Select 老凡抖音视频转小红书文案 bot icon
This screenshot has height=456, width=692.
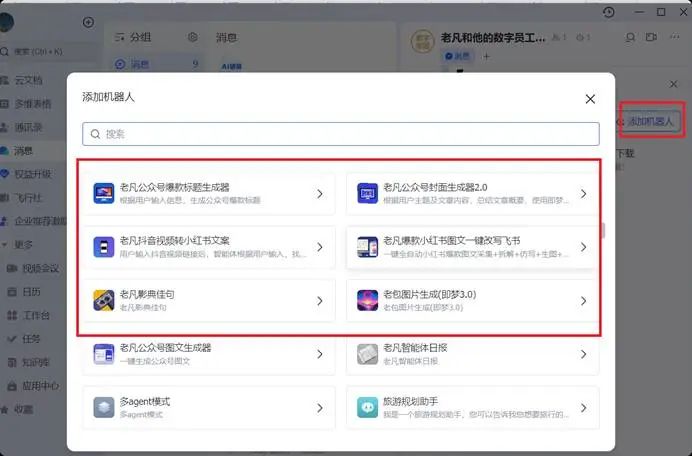pos(104,247)
